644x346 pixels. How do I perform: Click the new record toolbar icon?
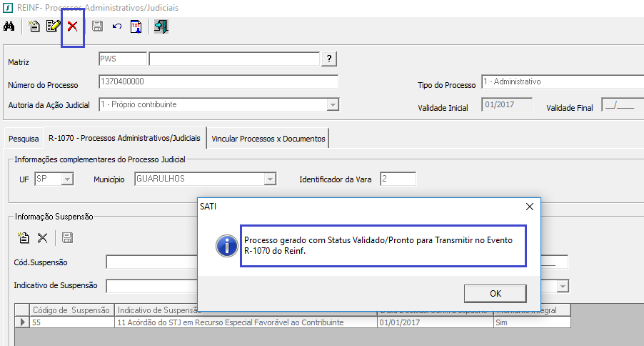pyautogui.click(x=34, y=26)
